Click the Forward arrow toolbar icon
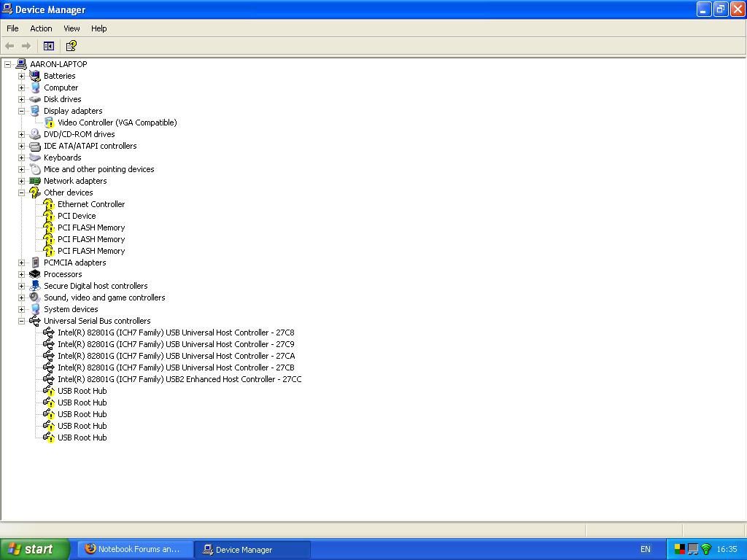This screenshot has width=747, height=560. click(x=26, y=46)
